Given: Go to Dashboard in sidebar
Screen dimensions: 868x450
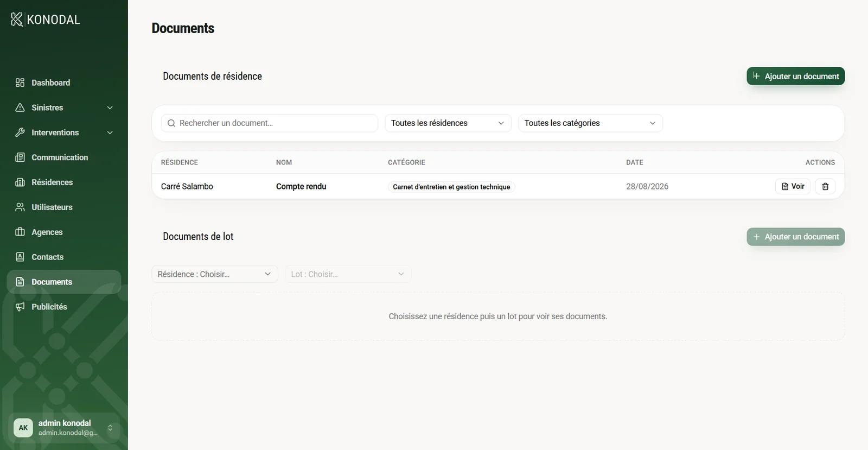Looking at the screenshot, I should pyautogui.click(x=64, y=83).
